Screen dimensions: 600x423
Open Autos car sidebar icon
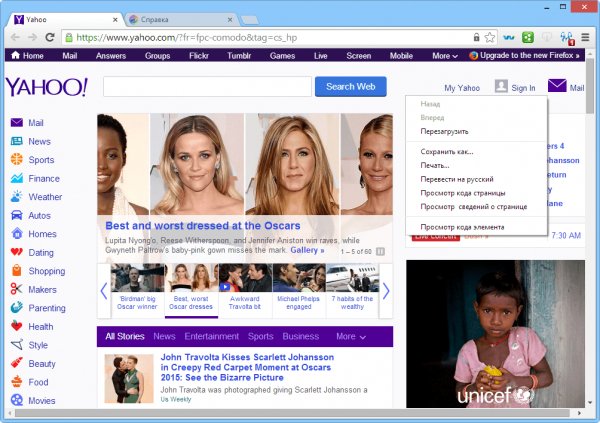click(x=16, y=215)
